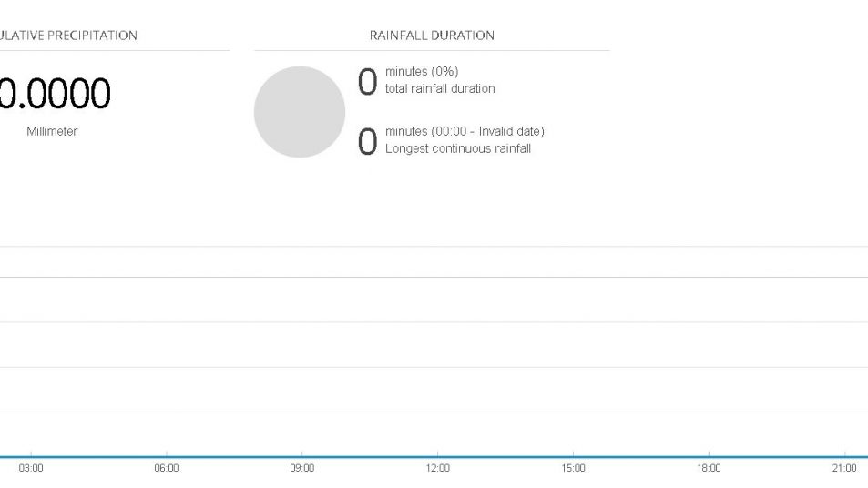Click the "Longest continuous rainfall" label
This screenshot has height=488, width=868.
(x=457, y=147)
